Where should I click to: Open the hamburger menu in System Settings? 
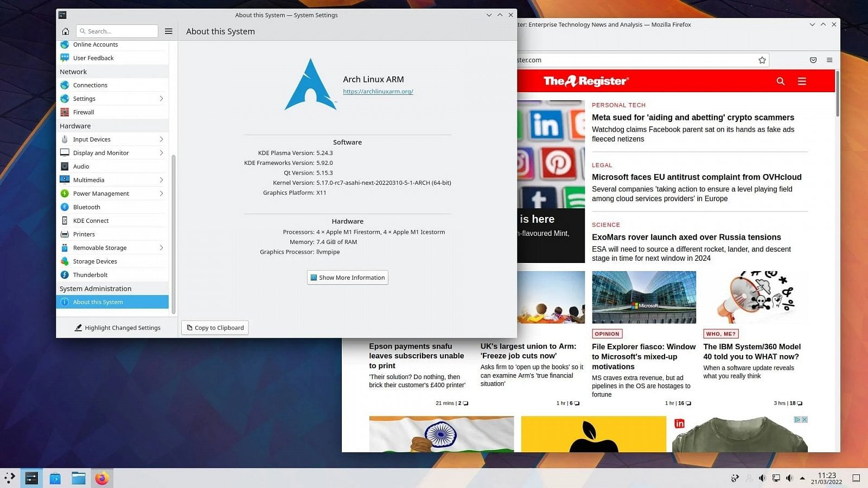[x=168, y=31]
